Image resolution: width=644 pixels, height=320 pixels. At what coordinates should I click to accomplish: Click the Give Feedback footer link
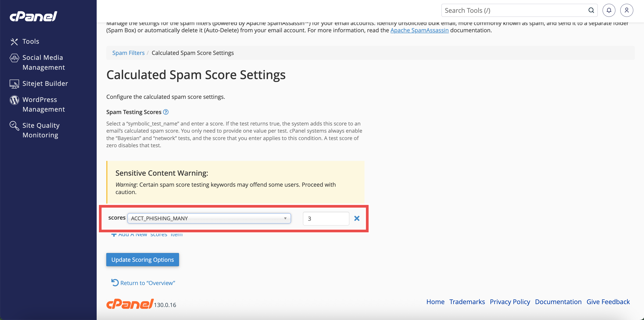click(x=608, y=302)
